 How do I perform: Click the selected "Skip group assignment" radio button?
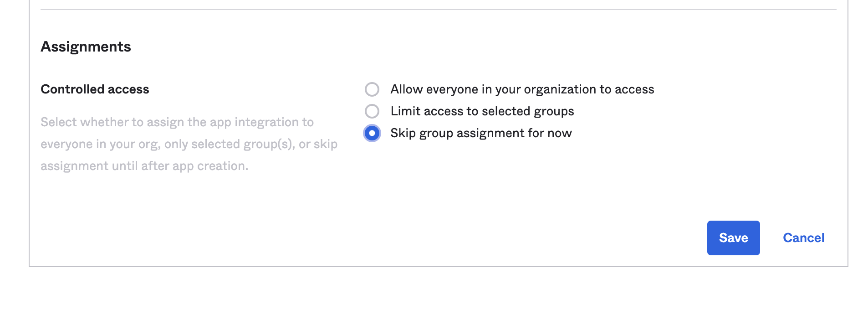372,133
